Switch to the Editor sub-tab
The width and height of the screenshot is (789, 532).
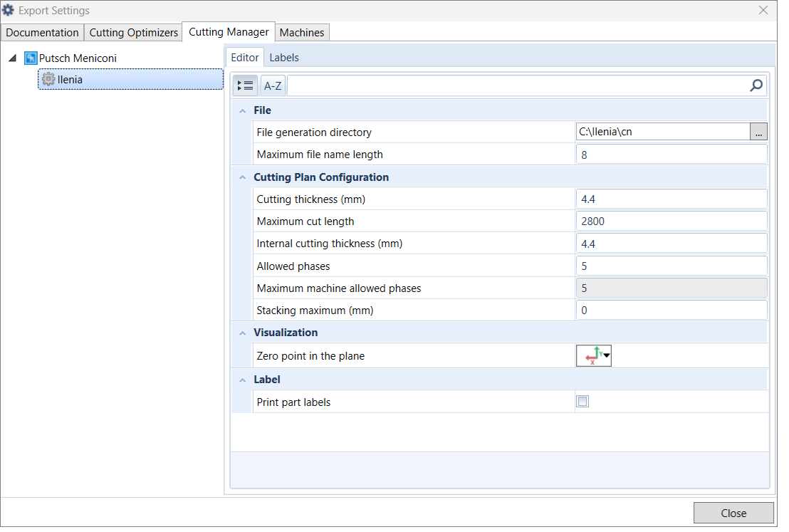245,58
